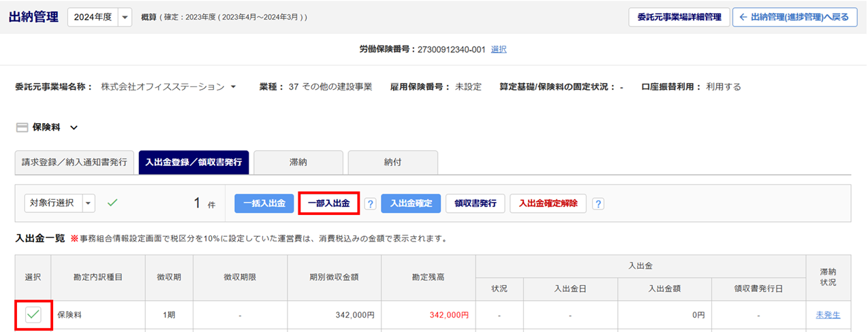Viewport: 868px width, 332px height.
Task: Toggle the 保険料 row selection checkbox
Action: pos(33,314)
